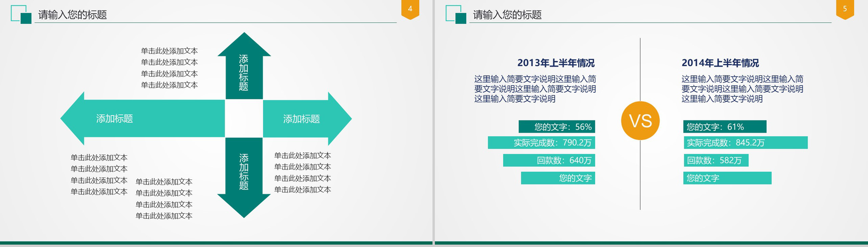The width and height of the screenshot is (868, 247).
Task: Click the 单击此处添加文本 block immediately left of the down arrow
Action: 164,199
